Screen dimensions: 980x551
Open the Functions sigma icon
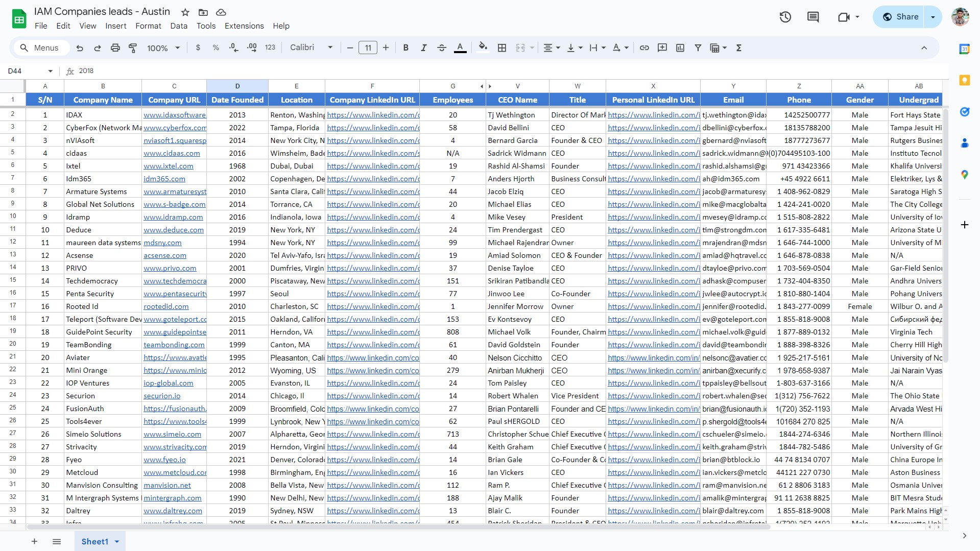738,48
